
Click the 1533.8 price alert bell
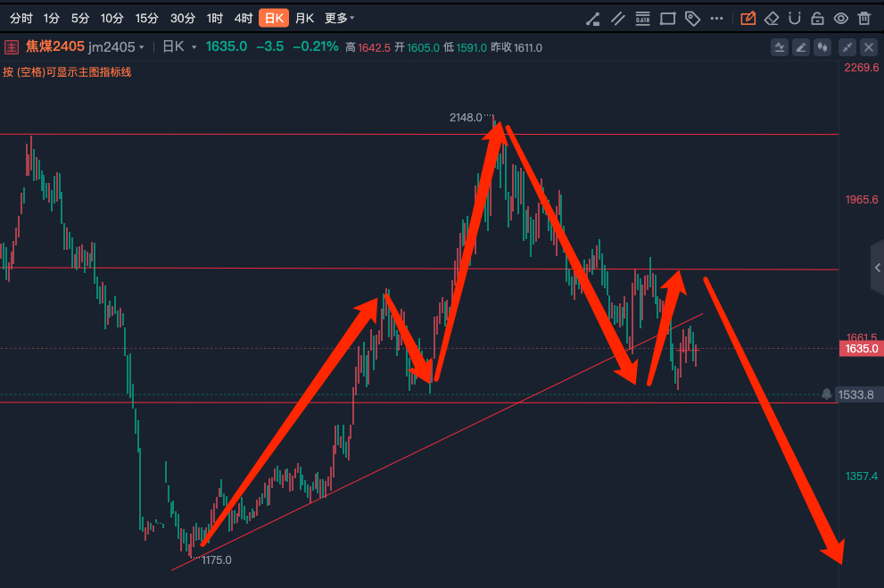click(827, 394)
